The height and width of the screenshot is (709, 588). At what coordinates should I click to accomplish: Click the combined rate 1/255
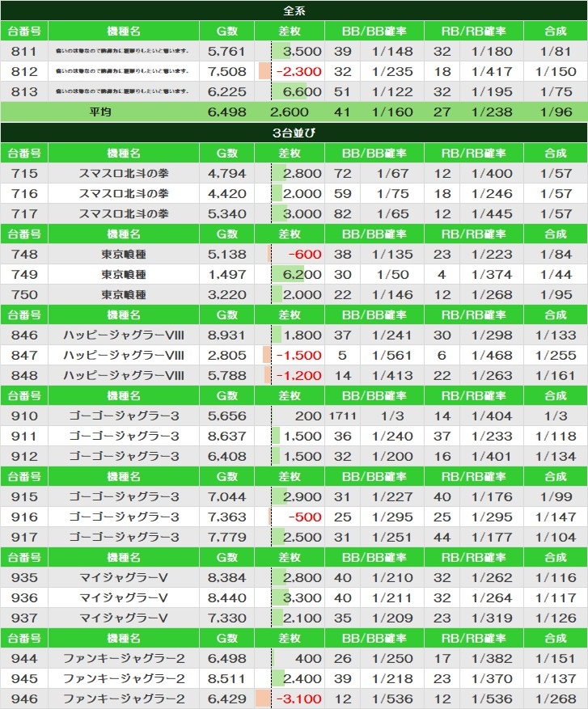tap(556, 356)
